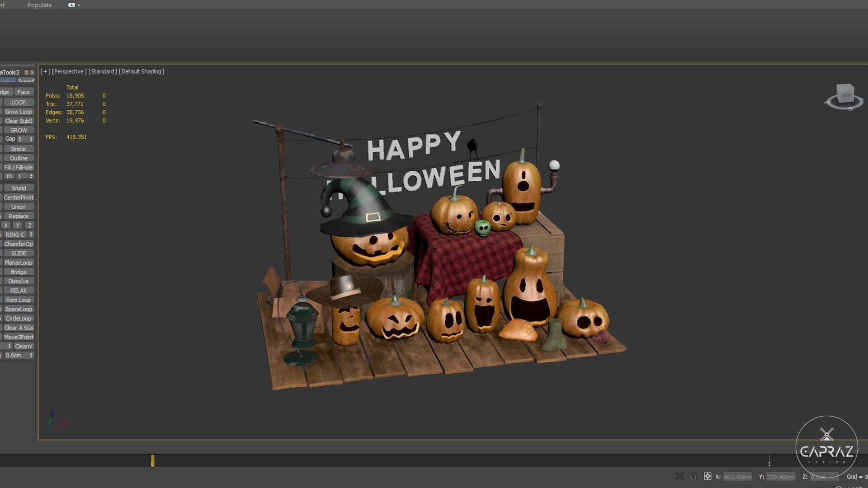Click the RELAX button

click(x=19, y=291)
